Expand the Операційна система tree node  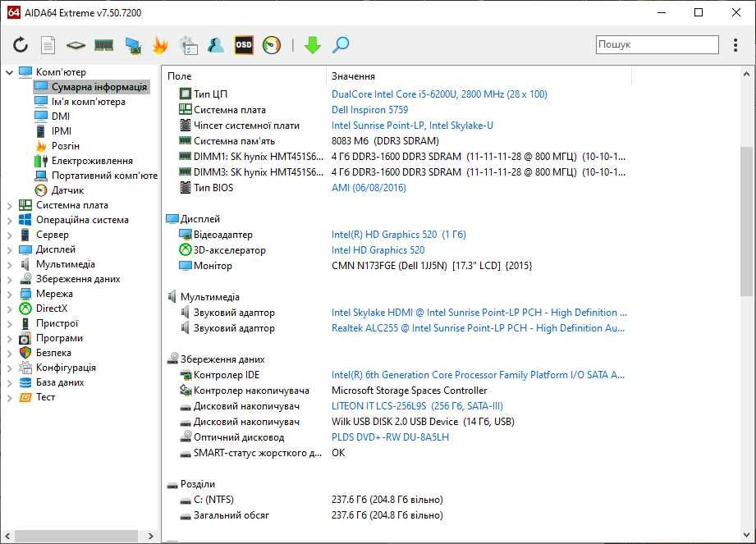9,221
